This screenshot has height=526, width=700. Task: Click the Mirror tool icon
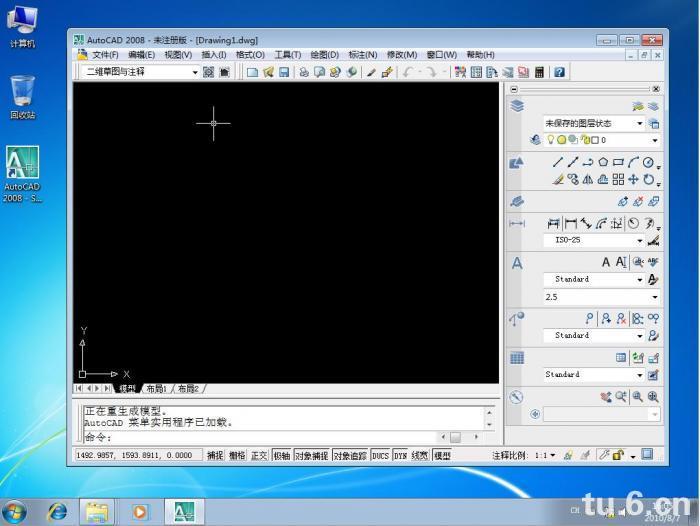(x=588, y=180)
